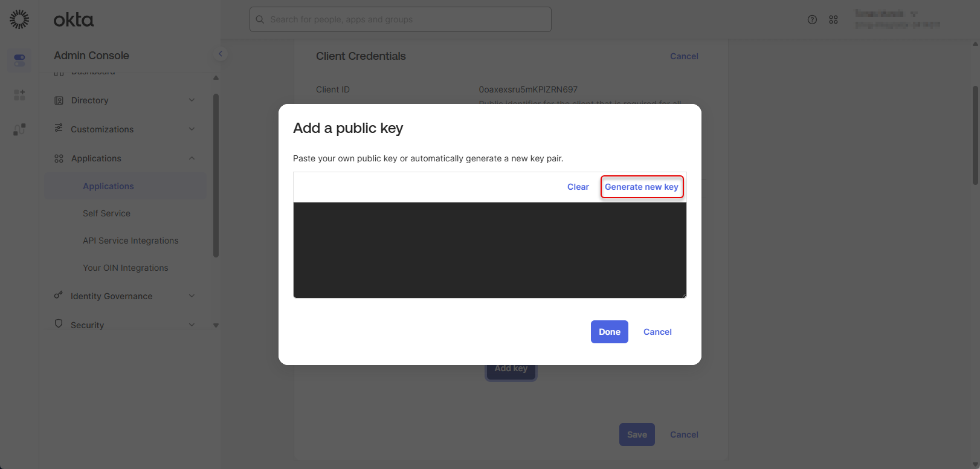Click Generate new key link
This screenshot has width=980, height=469.
click(x=641, y=187)
